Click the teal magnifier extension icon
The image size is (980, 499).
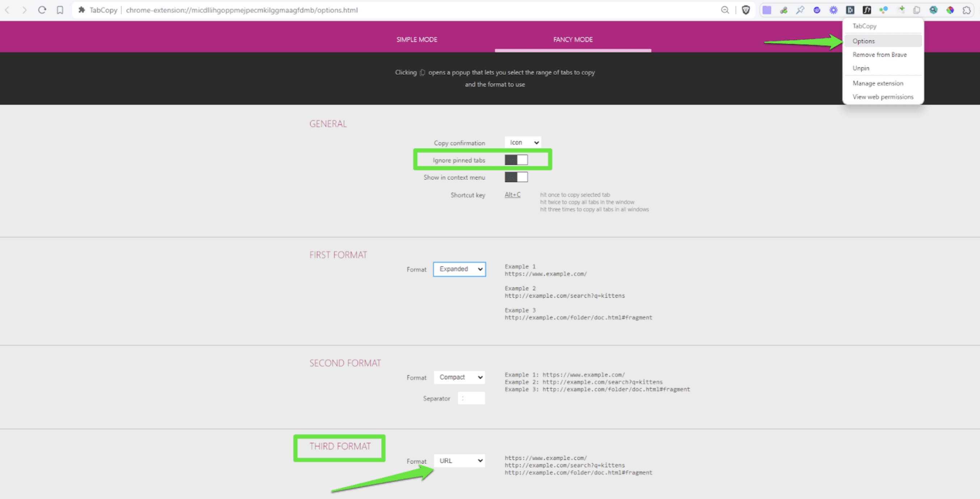click(x=934, y=10)
